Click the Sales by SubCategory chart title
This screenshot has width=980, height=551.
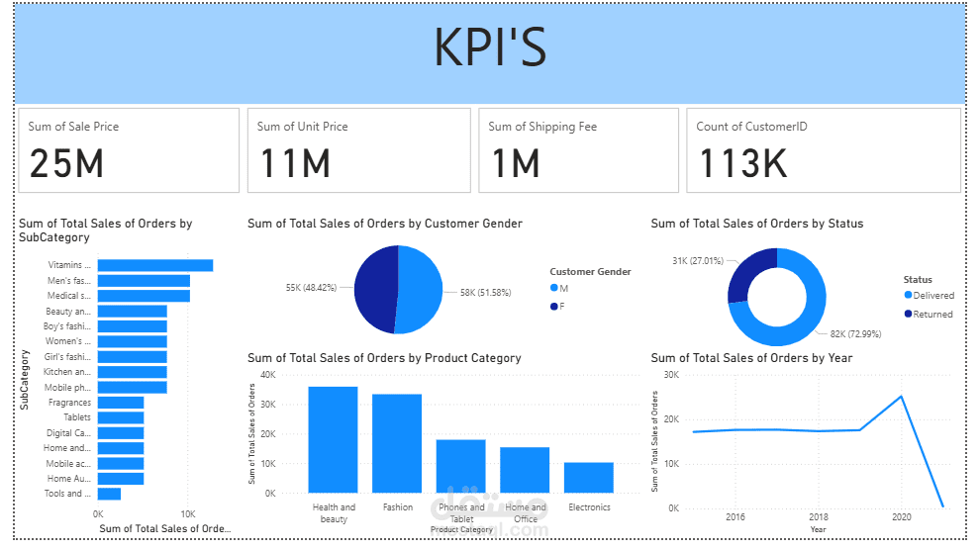tap(106, 230)
